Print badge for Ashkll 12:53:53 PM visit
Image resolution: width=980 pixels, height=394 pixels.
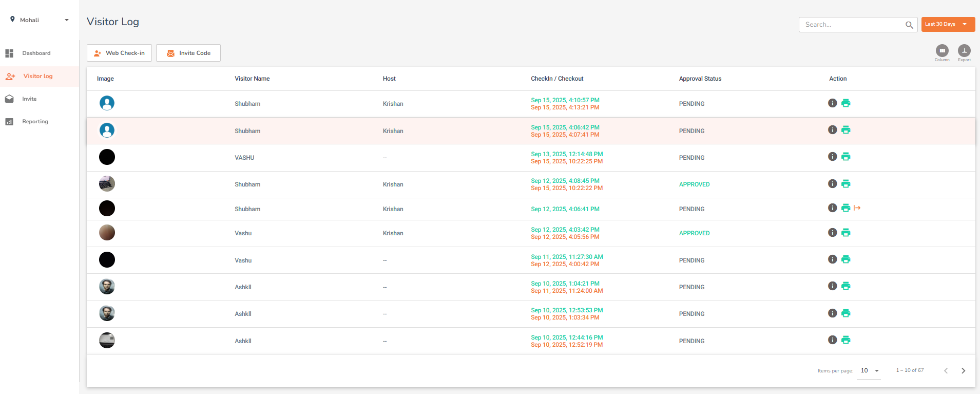point(846,313)
